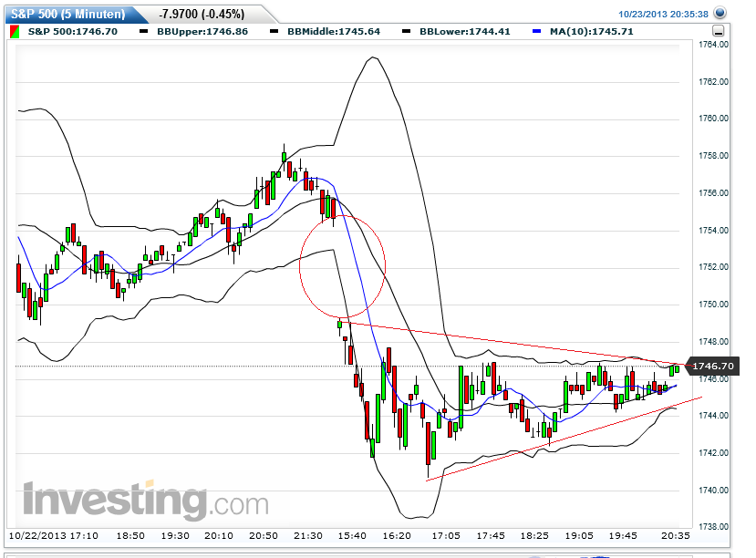Screen dimensions: 756x558
Task: Click the 18:50 time axis label
Action: tap(130, 536)
